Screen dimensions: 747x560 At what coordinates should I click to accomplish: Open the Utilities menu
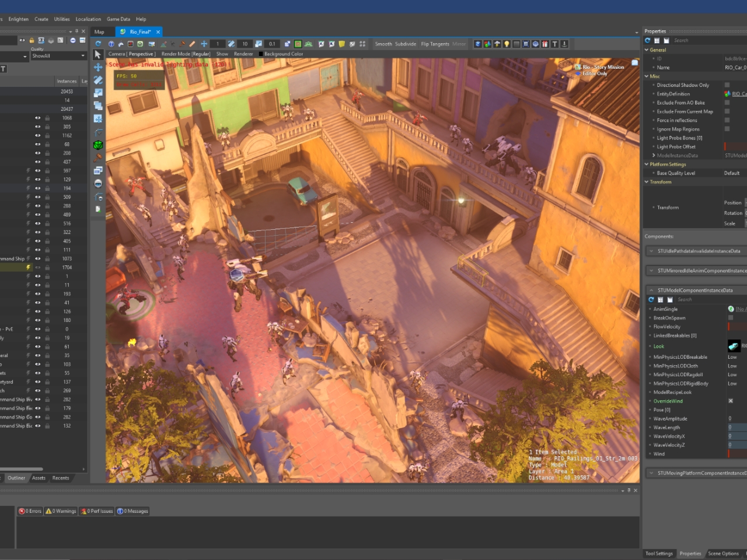click(x=62, y=19)
